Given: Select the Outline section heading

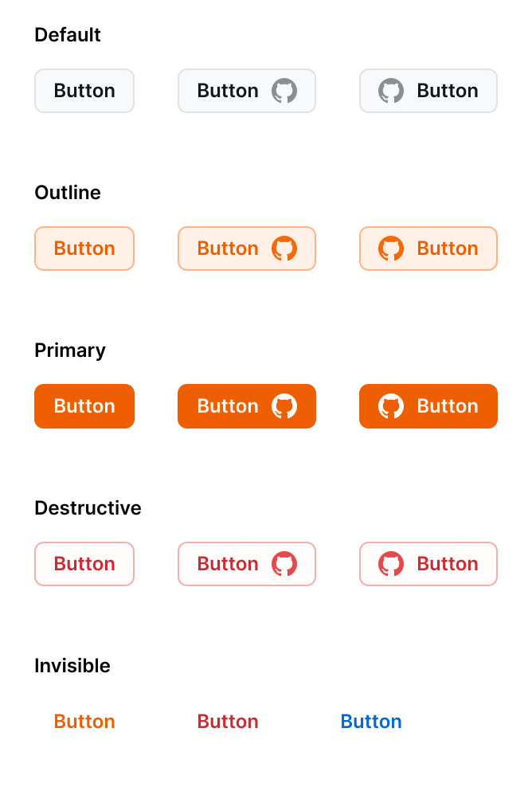Looking at the screenshot, I should pyautogui.click(x=67, y=193).
